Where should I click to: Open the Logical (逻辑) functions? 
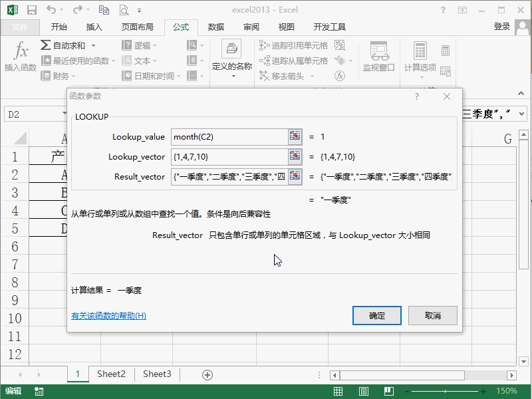[x=139, y=45]
